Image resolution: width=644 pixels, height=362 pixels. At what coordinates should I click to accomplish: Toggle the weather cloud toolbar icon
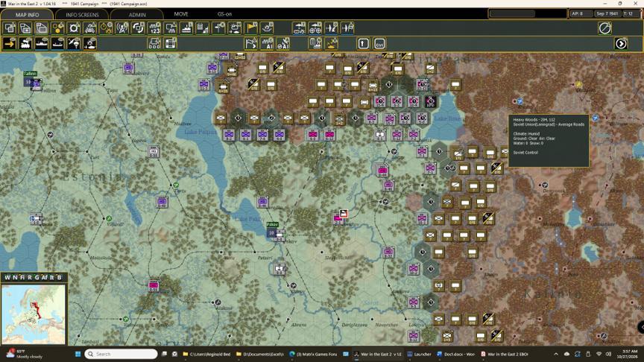coord(235,28)
